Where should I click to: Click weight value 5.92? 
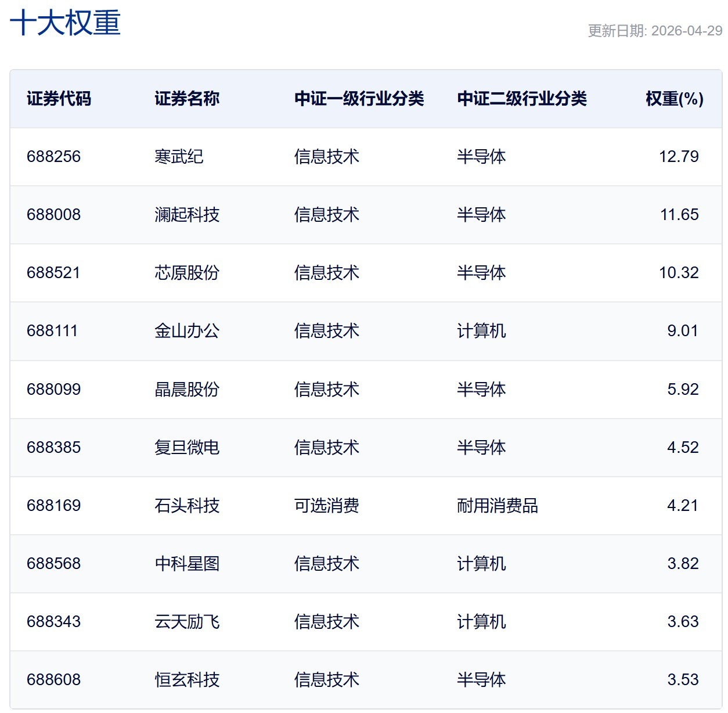(683, 389)
